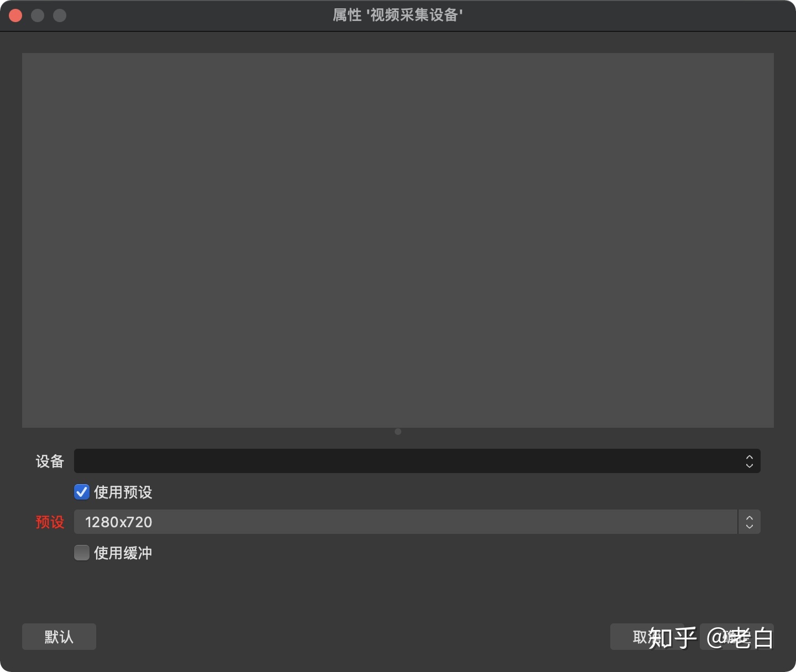Click the confirm button beside 取消
The image size is (796, 672).
736,637
